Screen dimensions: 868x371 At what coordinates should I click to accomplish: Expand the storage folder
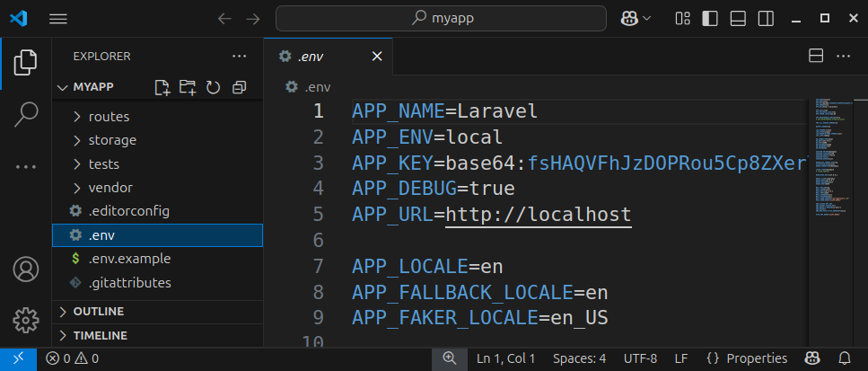point(157,141)
